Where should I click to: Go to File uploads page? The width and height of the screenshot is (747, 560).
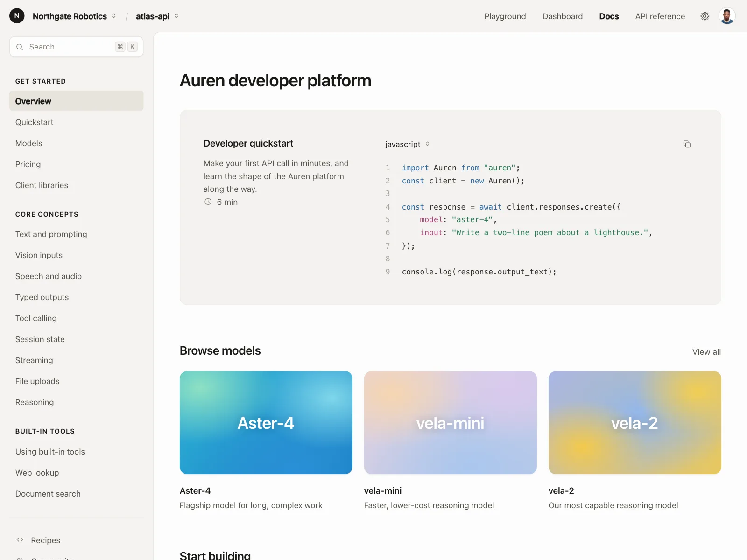[x=77, y=381]
